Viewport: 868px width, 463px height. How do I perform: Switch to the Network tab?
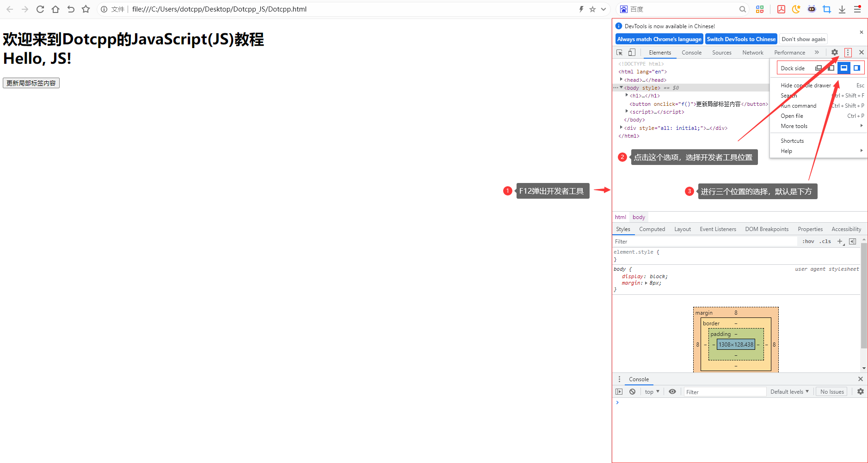[x=752, y=53]
